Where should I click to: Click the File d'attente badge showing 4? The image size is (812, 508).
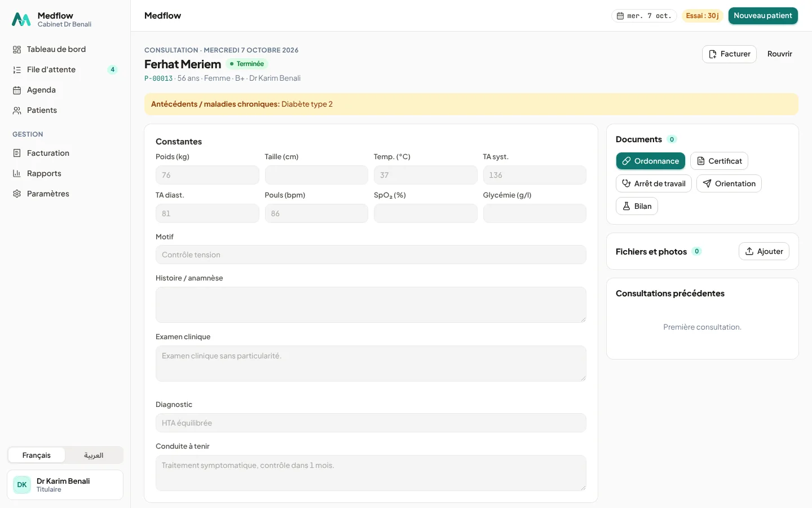(x=112, y=69)
